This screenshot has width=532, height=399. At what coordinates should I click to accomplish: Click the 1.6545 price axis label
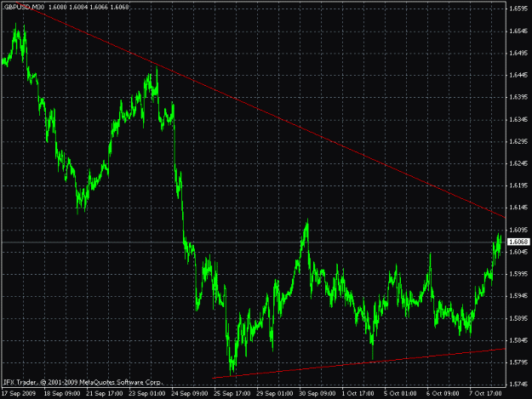pyautogui.click(x=518, y=31)
